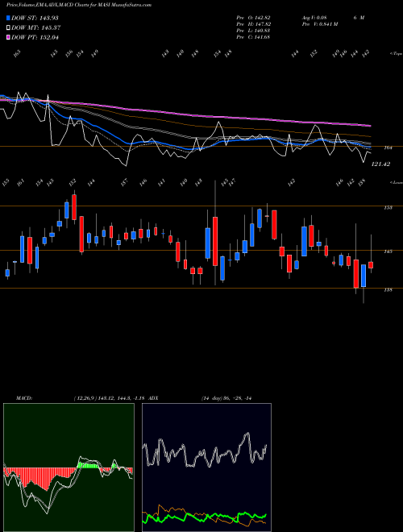Click the '<Tops' marker label
This screenshot has height=532, width=403.
click(x=397, y=54)
